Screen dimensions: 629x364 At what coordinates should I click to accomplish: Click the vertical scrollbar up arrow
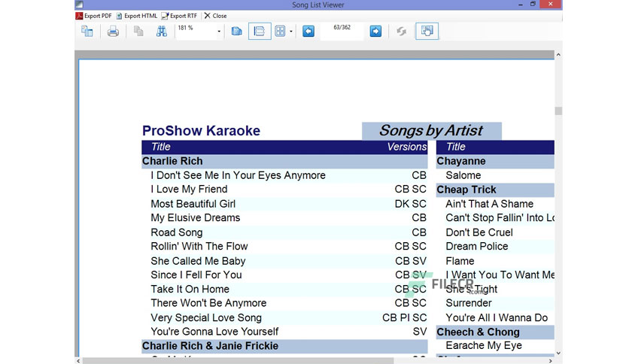click(x=558, y=54)
